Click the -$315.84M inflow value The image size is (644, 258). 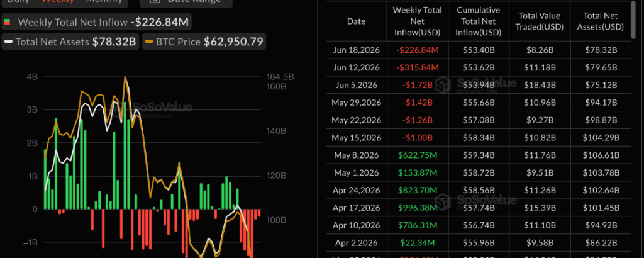(x=418, y=67)
